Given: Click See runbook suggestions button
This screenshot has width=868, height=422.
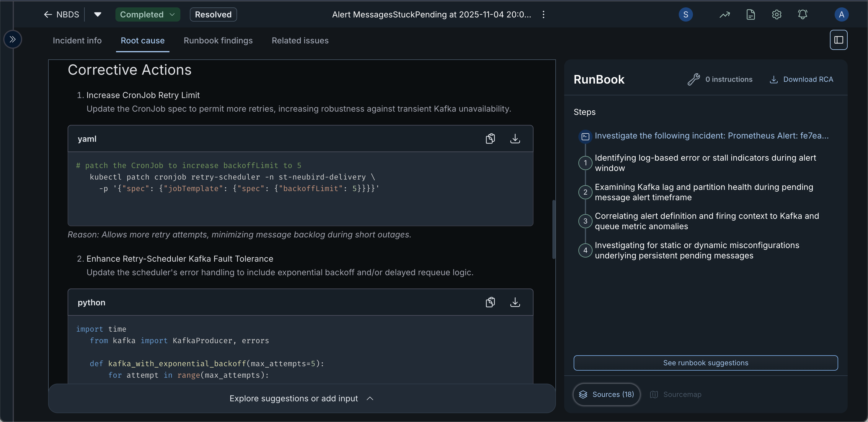Looking at the screenshot, I should (x=705, y=363).
